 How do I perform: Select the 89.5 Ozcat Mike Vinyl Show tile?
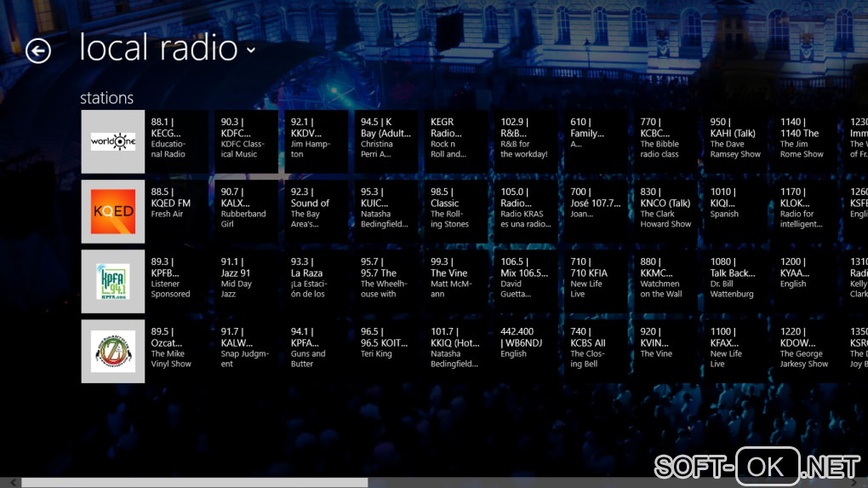point(177,351)
